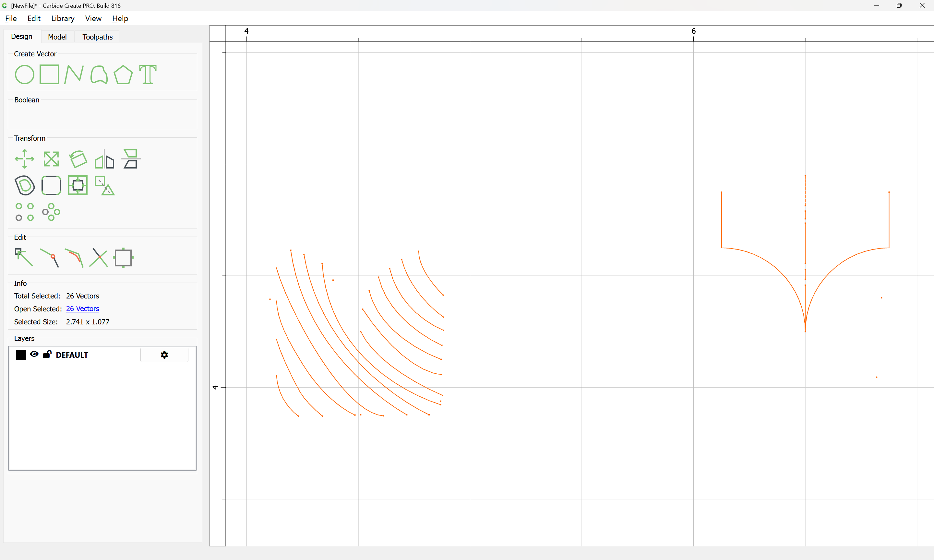Activate the Node Edit tool
Viewport: 934px width, 560px height.
23,257
